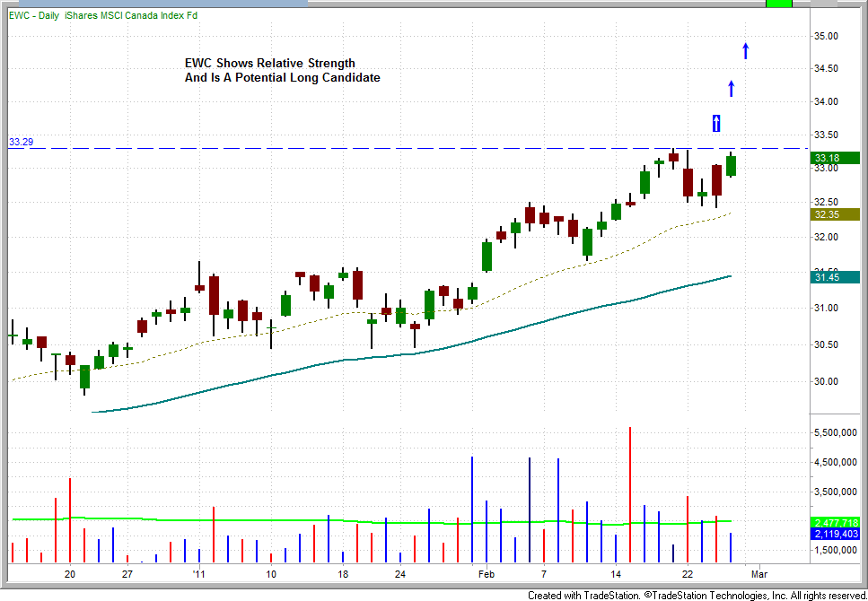This screenshot has height=601, width=868.
Task: Select the "27" date axis label
Action: point(127,574)
